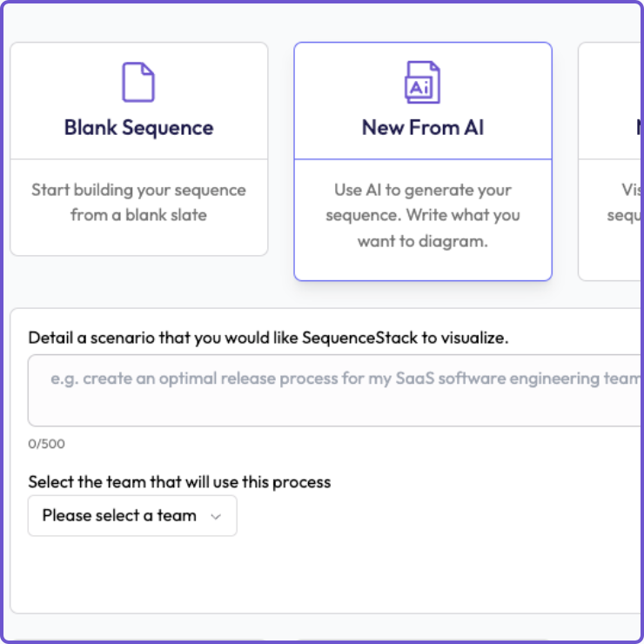Click "Use AI to generate your" description line
Viewport: 644px width, 644px height.
coord(423,190)
